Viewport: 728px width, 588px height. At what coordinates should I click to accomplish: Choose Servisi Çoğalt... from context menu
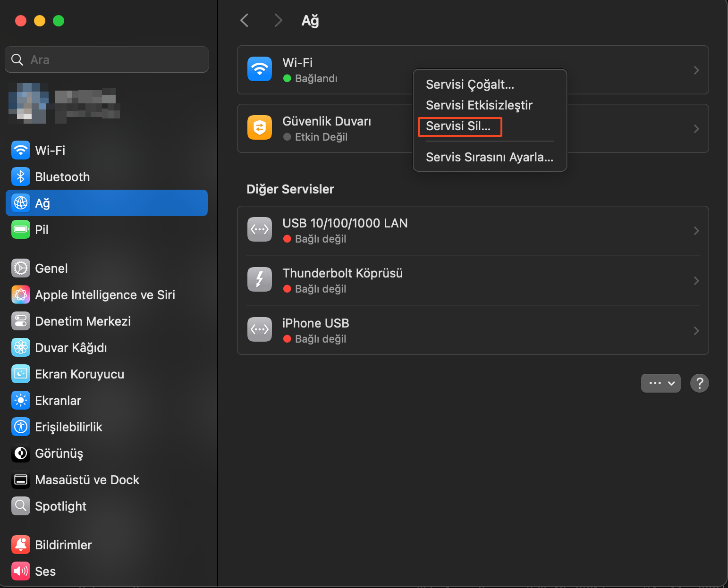pyautogui.click(x=490, y=84)
